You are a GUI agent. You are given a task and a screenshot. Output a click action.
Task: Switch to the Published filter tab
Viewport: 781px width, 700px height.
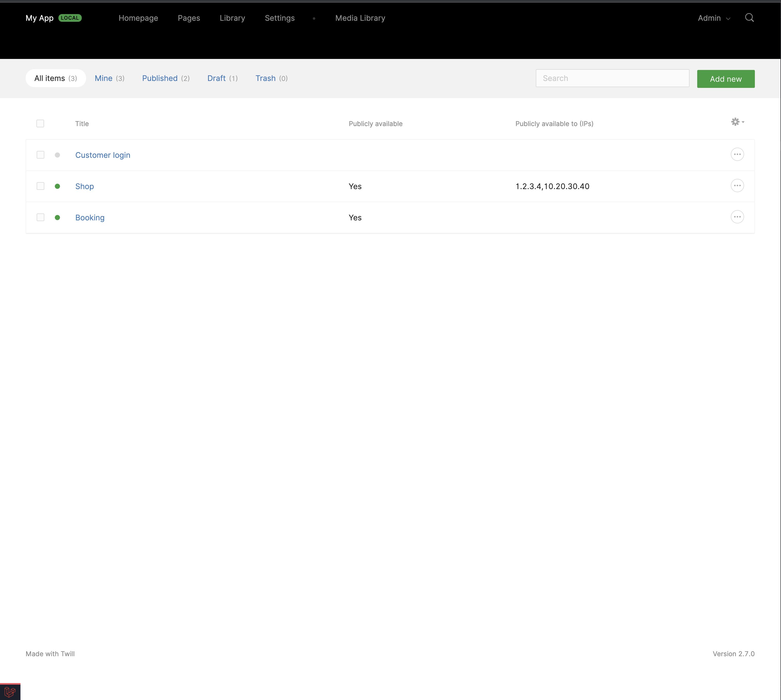(165, 78)
